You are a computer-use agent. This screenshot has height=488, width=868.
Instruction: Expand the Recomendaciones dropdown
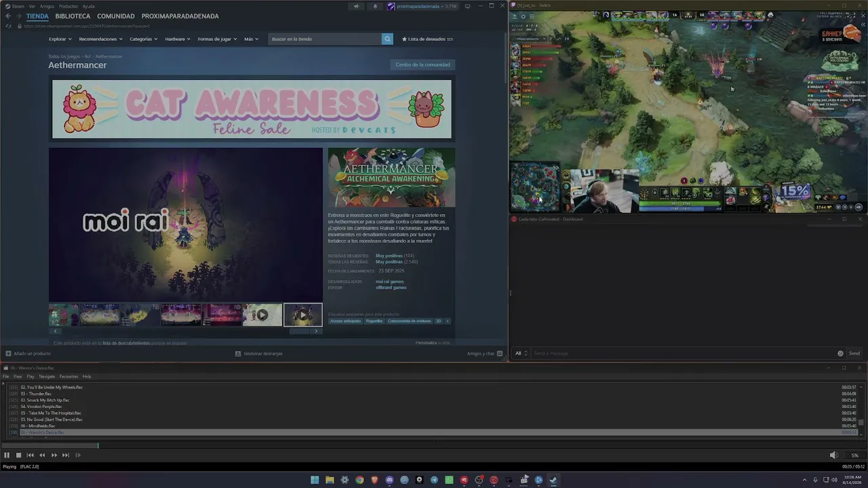pyautogui.click(x=100, y=39)
